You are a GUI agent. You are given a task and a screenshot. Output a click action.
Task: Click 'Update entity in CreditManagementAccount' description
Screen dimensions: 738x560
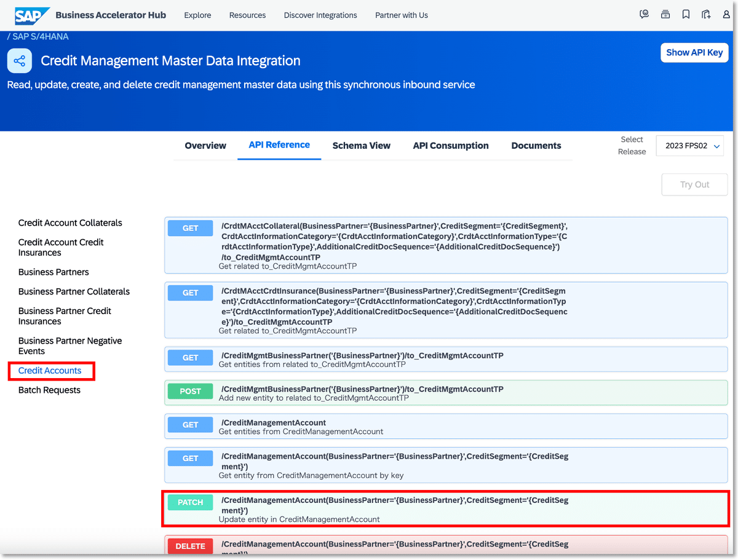300,519
